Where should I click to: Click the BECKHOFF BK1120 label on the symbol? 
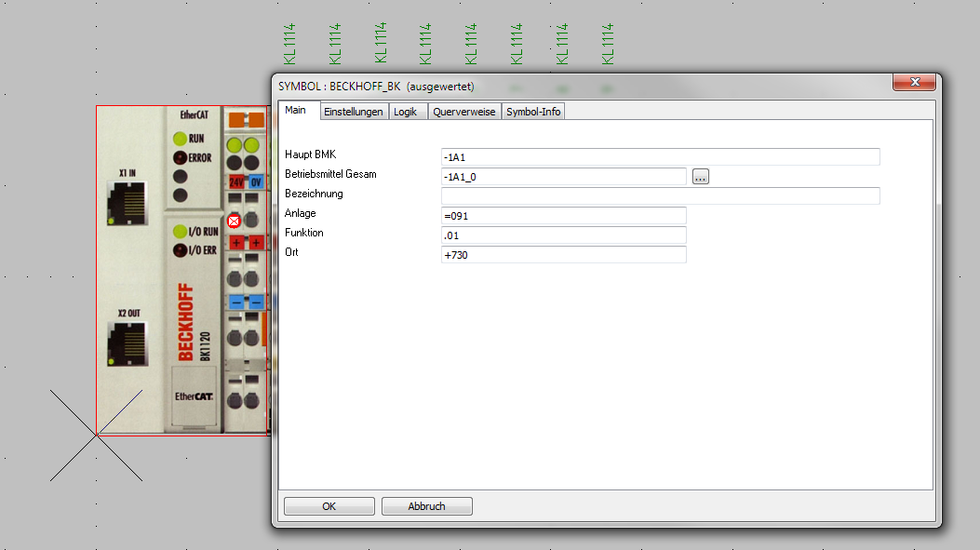pyautogui.click(x=194, y=323)
